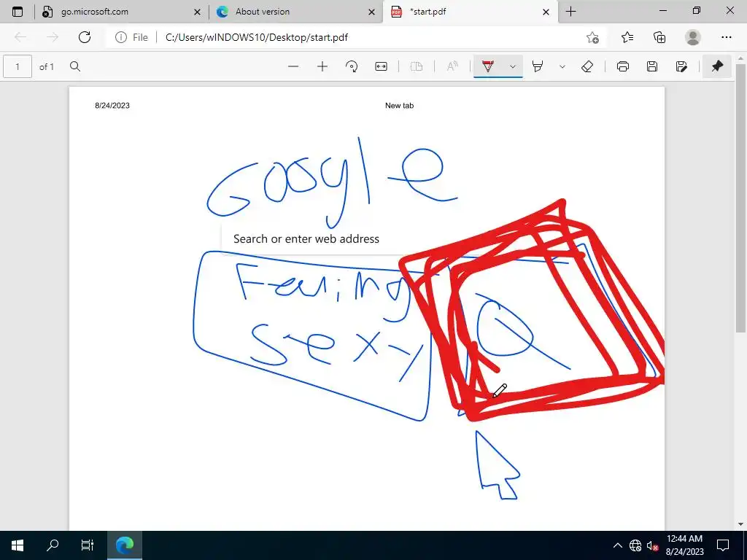Toggle fit to width view
The height and width of the screenshot is (560, 747).
(x=381, y=66)
